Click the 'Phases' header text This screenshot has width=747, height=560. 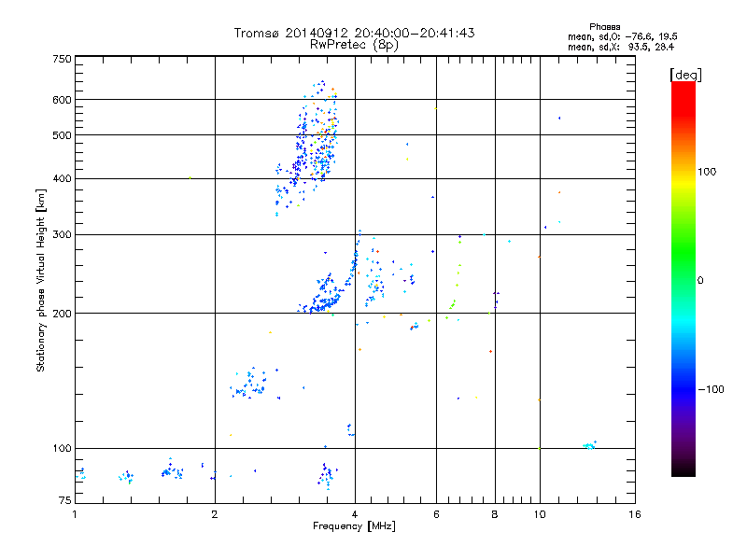[604, 27]
